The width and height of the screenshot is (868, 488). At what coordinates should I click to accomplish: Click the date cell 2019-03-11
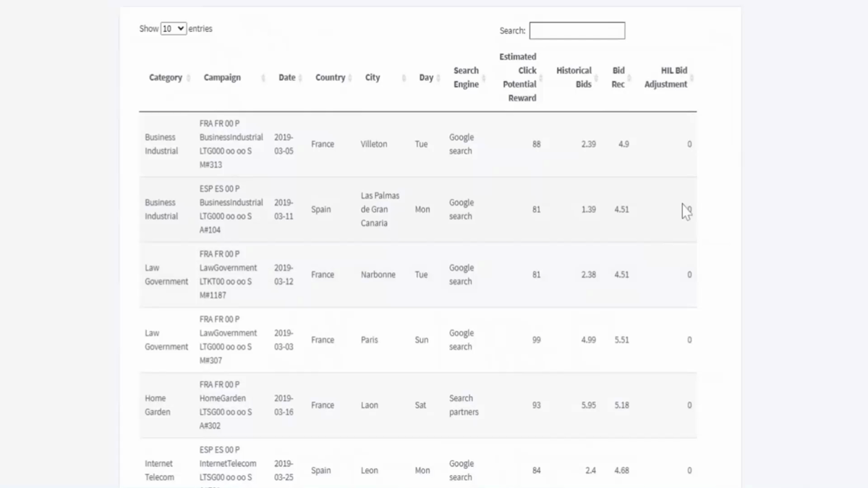click(284, 209)
